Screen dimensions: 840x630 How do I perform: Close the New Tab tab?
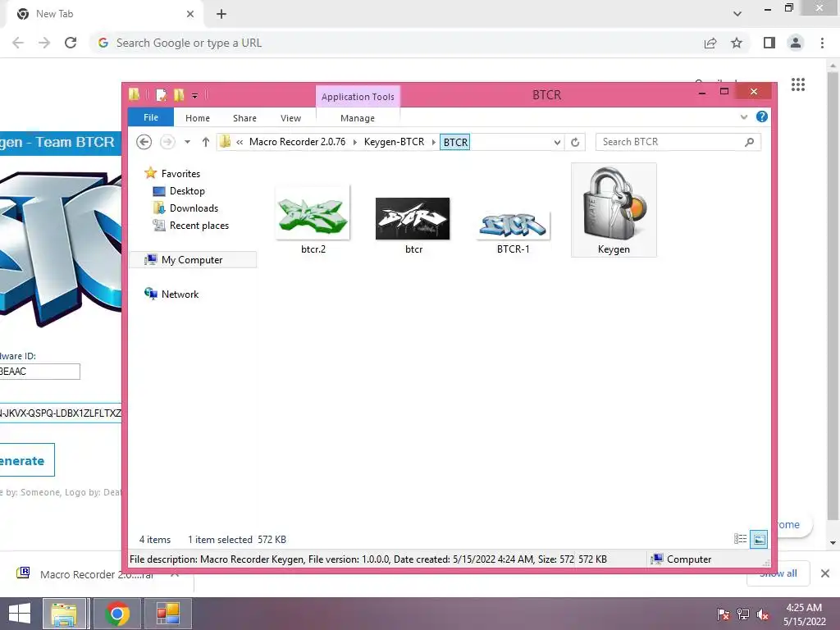point(189,14)
